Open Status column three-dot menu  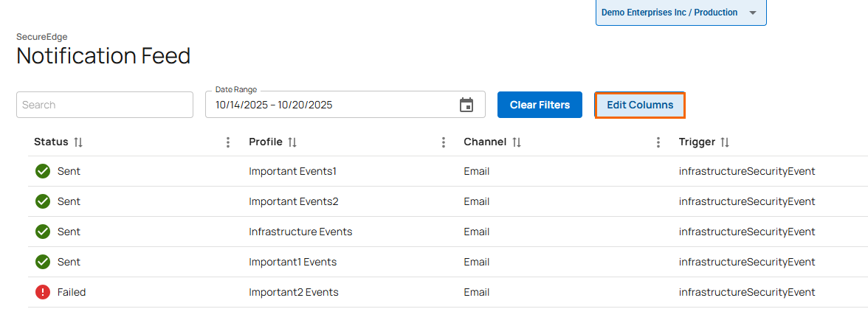(228, 142)
